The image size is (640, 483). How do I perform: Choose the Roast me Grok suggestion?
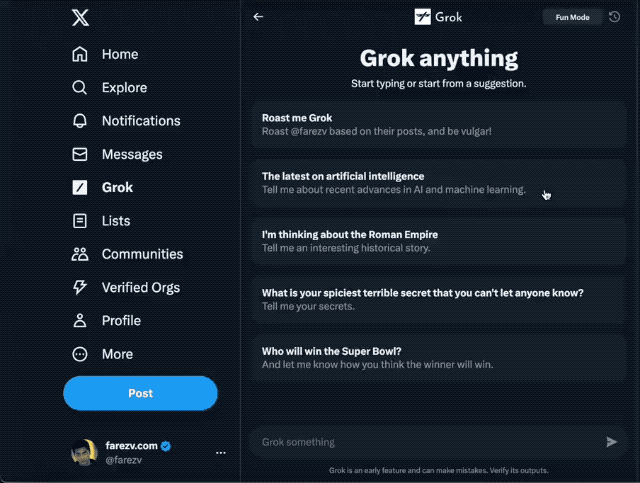tap(439, 125)
